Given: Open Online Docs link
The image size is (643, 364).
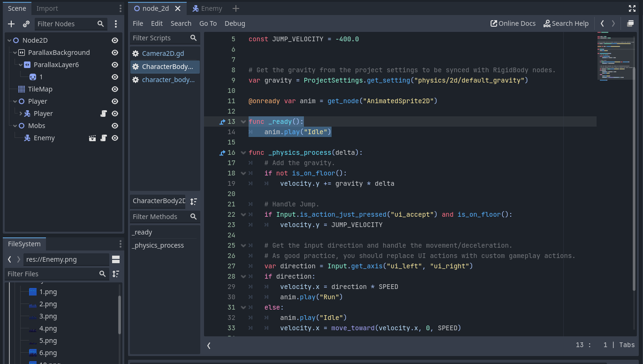Looking at the screenshot, I should (x=513, y=23).
